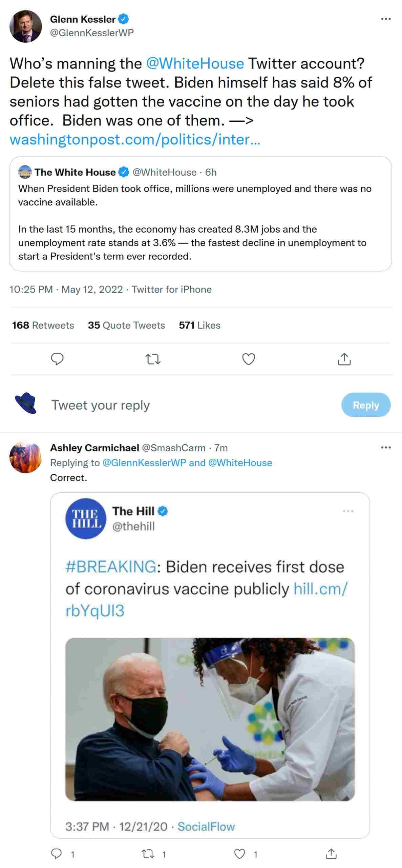
Task: Like Ashley Carmichael's reply
Action: click(240, 854)
